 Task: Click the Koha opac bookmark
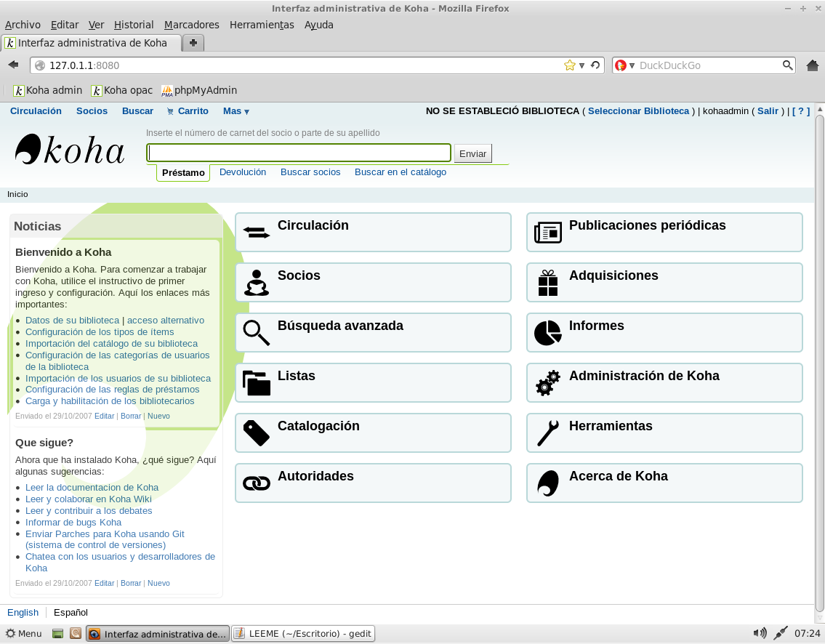121,91
